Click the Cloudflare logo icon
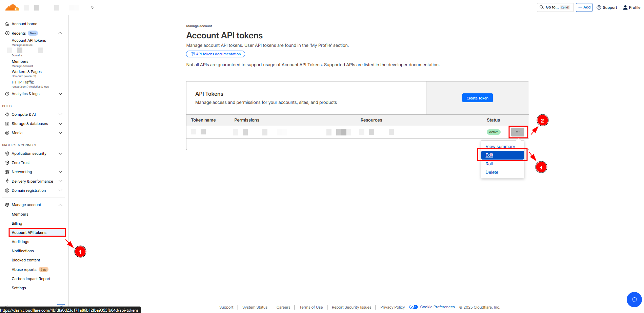 (12, 7)
